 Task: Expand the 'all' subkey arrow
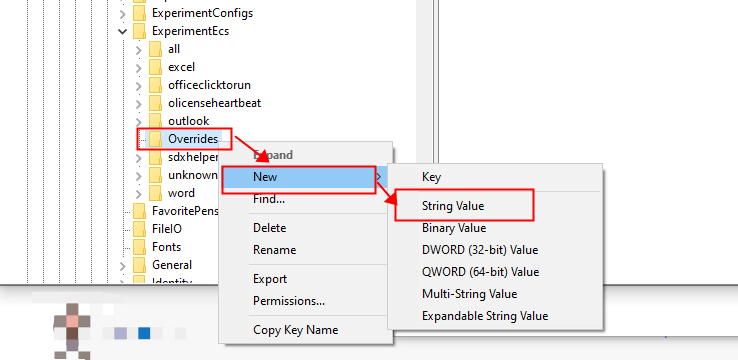pyautogui.click(x=138, y=49)
